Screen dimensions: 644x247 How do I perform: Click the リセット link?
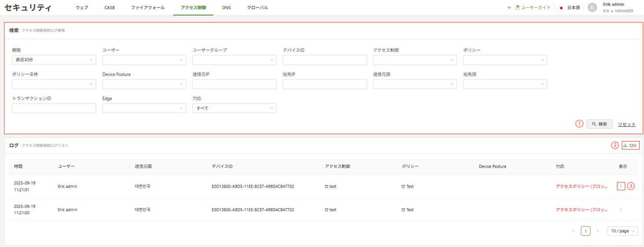point(626,125)
